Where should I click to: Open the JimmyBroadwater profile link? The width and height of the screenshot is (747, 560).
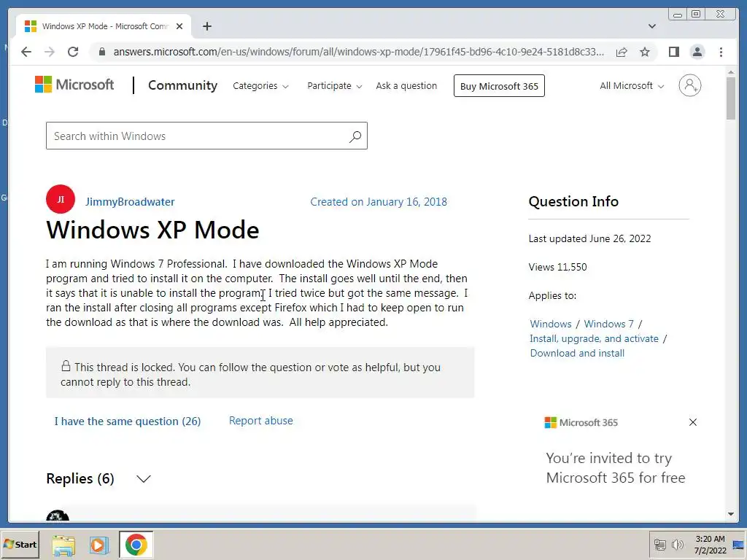(130, 202)
